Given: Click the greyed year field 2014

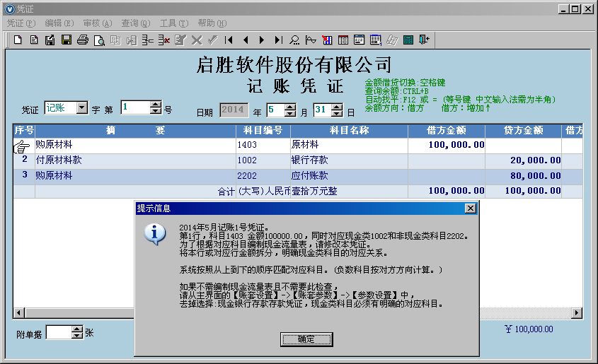Looking at the screenshot, I should pyautogui.click(x=234, y=110).
